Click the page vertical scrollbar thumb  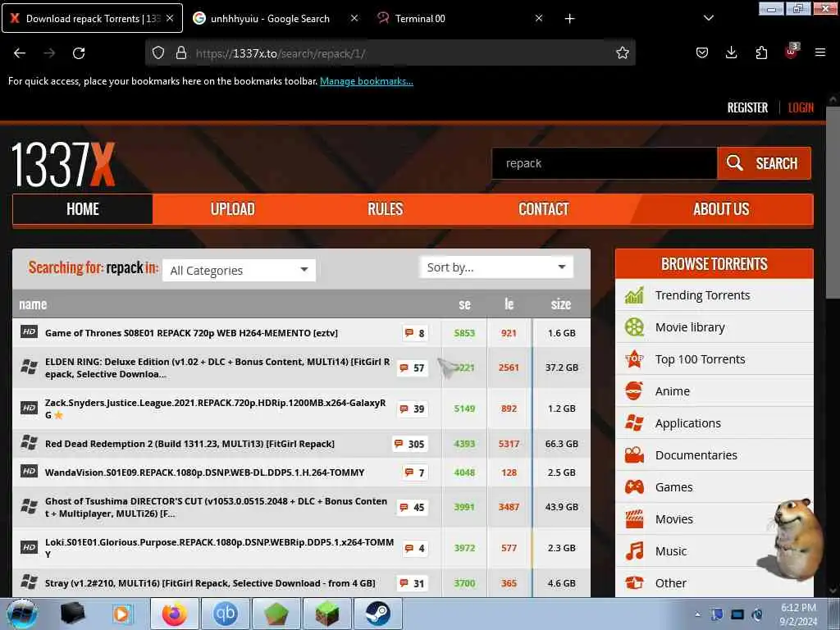tap(833, 201)
